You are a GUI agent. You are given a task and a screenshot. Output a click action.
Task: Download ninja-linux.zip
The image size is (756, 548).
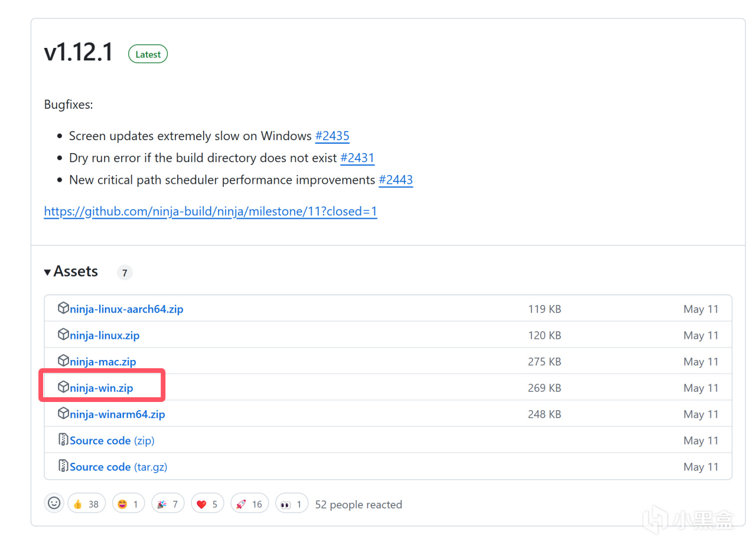(x=105, y=335)
